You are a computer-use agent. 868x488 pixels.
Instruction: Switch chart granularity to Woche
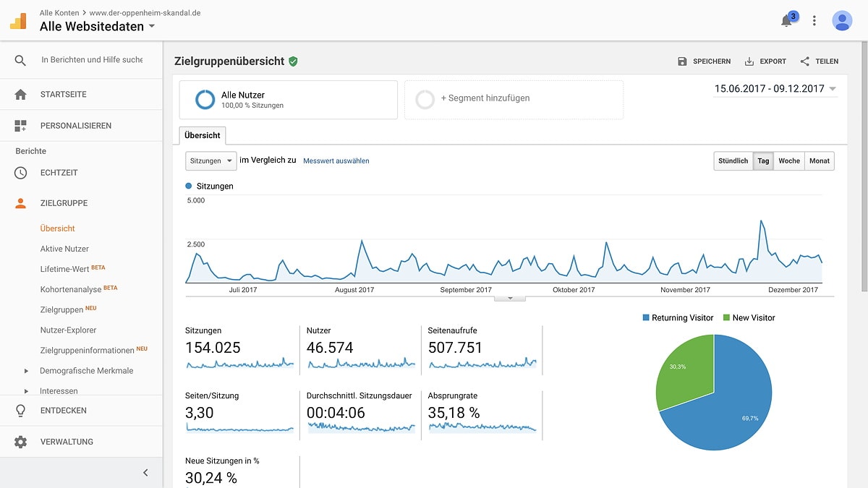click(x=788, y=161)
